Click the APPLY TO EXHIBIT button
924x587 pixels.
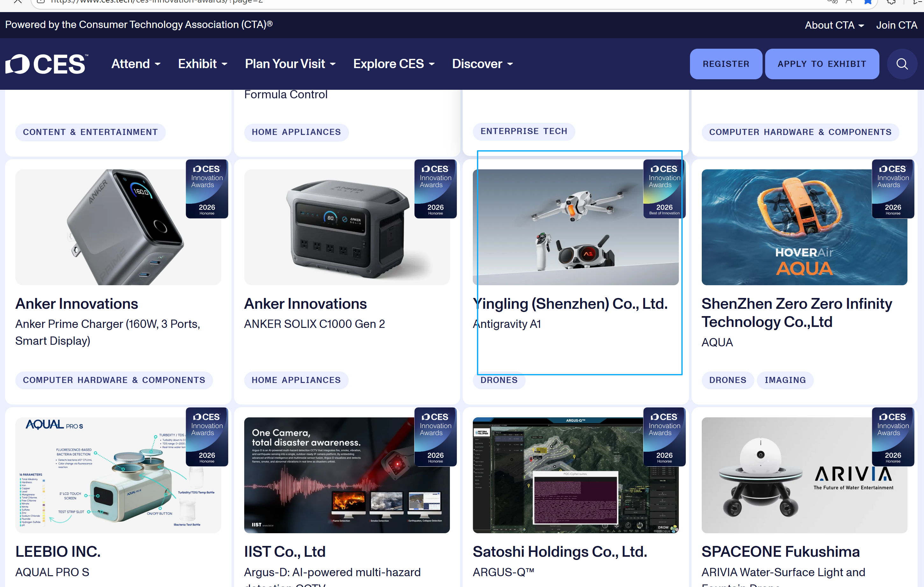tap(821, 64)
